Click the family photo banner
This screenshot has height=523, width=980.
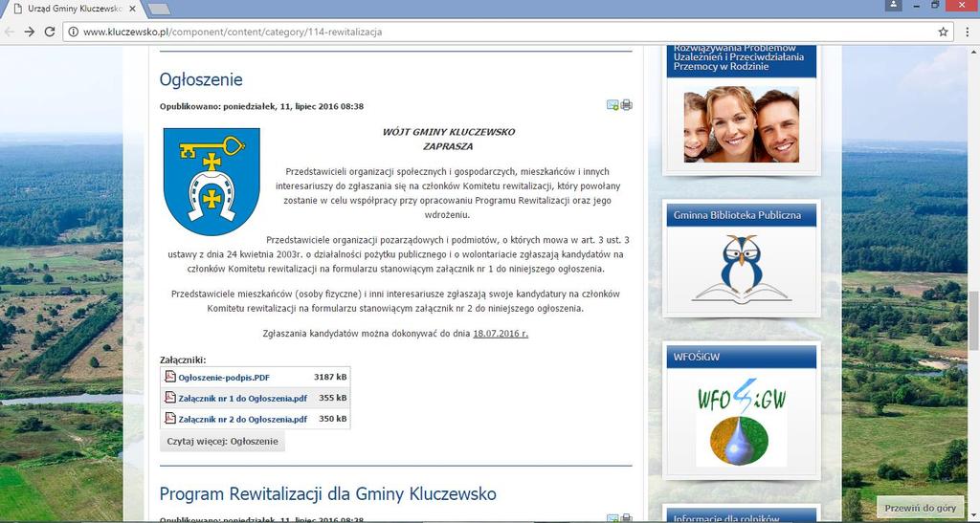(x=742, y=124)
